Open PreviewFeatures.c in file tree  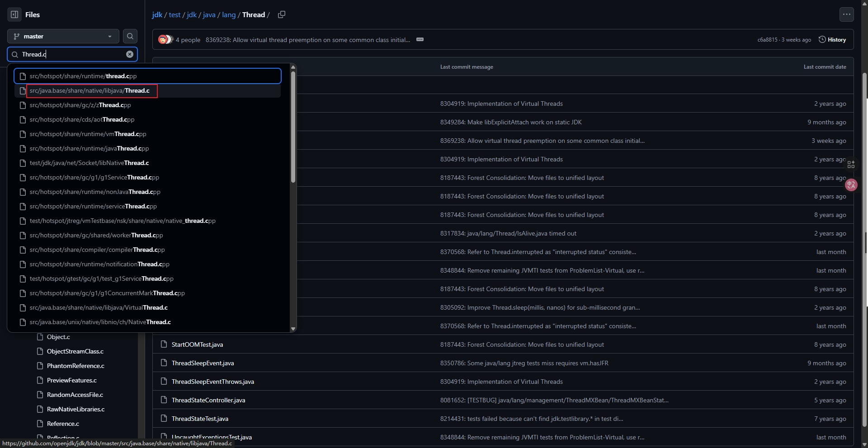tap(72, 380)
